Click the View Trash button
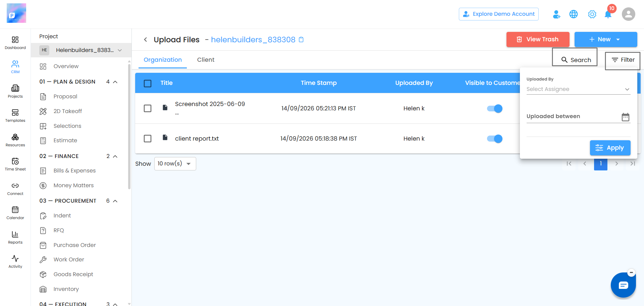Screen dimensions: 644x306 pos(538,39)
